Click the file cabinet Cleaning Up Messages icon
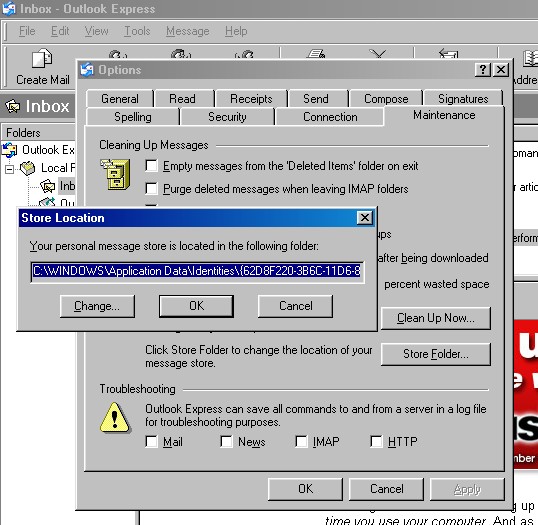The width and height of the screenshot is (538, 525). (x=115, y=174)
